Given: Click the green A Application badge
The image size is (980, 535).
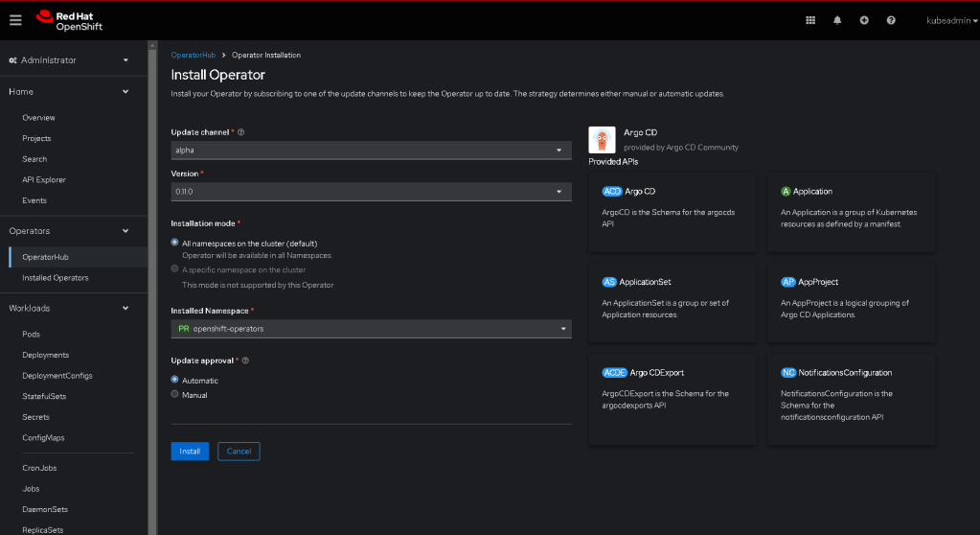Looking at the screenshot, I should [x=786, y=192].
